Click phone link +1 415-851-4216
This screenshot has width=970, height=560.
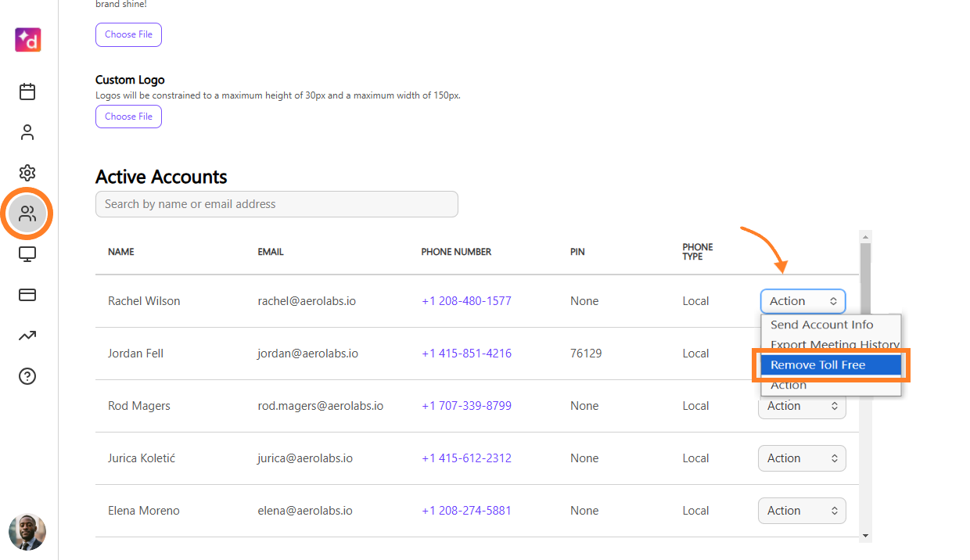click(x=466, y=354)
